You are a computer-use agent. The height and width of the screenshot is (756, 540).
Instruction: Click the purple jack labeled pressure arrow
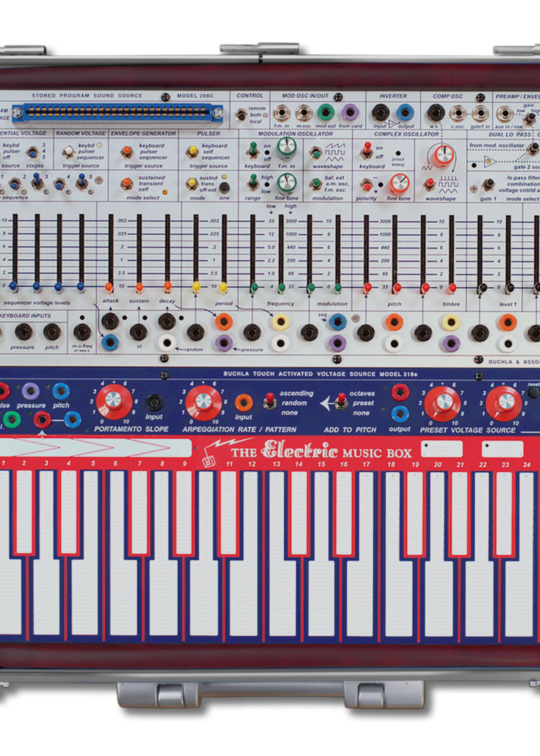pyautogui.click(x=224, y=343)
